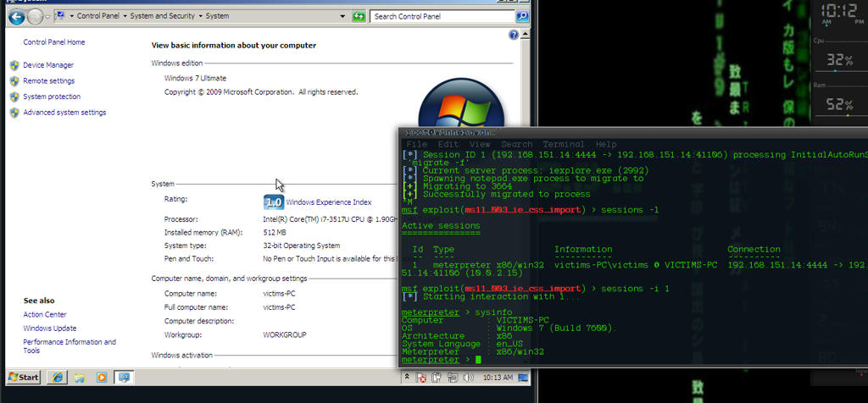
Task: Open the Start menu
Action: pyautogui.click(x=23, y=378)
